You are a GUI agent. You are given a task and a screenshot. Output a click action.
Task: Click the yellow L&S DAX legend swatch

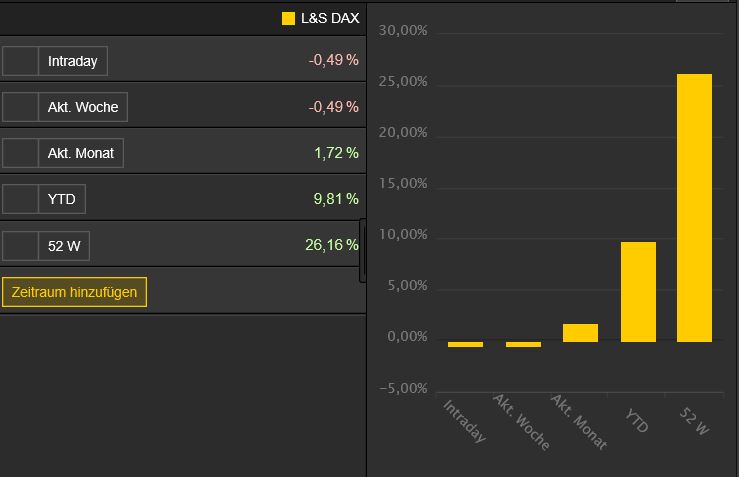[x=289, y=18]
